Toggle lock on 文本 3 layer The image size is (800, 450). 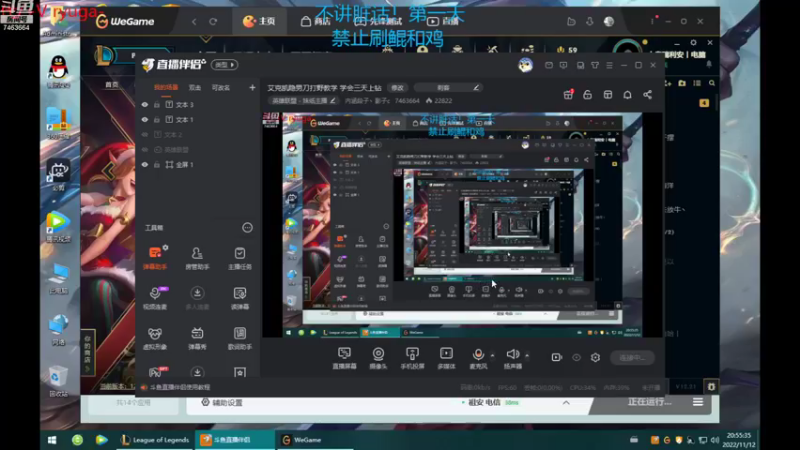[157, 105]
